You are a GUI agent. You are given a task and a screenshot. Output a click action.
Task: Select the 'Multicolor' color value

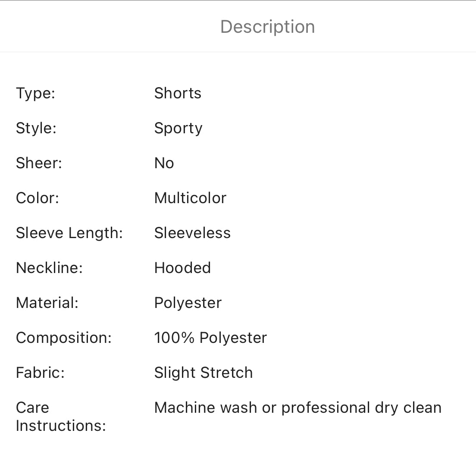coord(190,198)
